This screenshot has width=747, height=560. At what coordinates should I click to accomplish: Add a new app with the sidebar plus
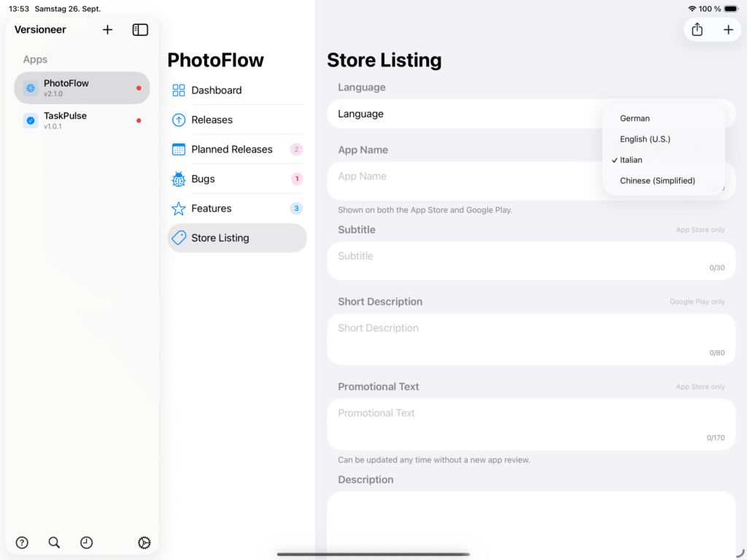108,29
